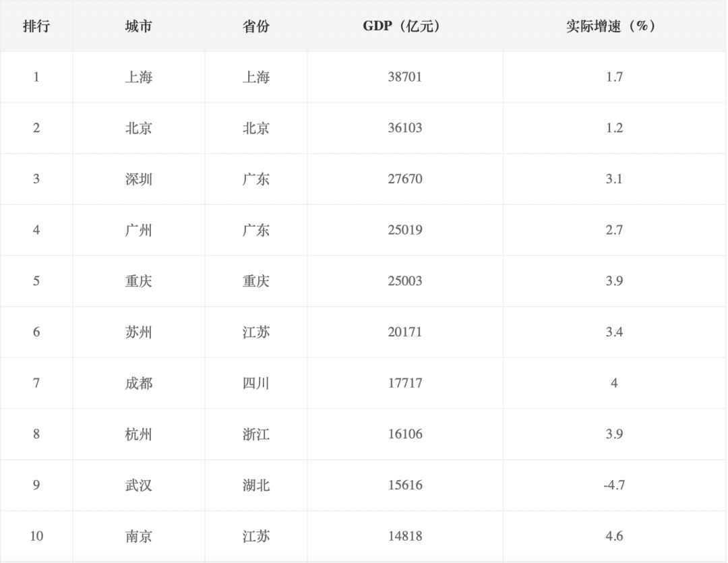Click the 湖北 province cell
The width and height of the screenshot is (728, 563).
[256, 485]
